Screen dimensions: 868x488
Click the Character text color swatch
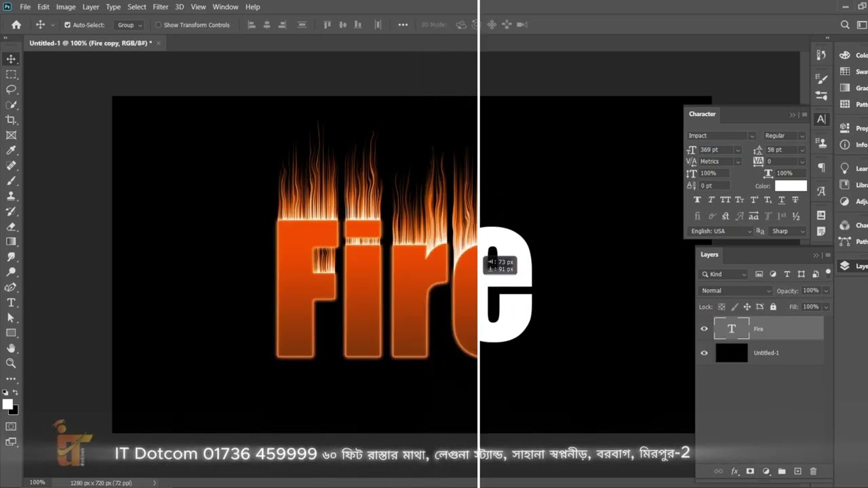(x=791, y=186)
